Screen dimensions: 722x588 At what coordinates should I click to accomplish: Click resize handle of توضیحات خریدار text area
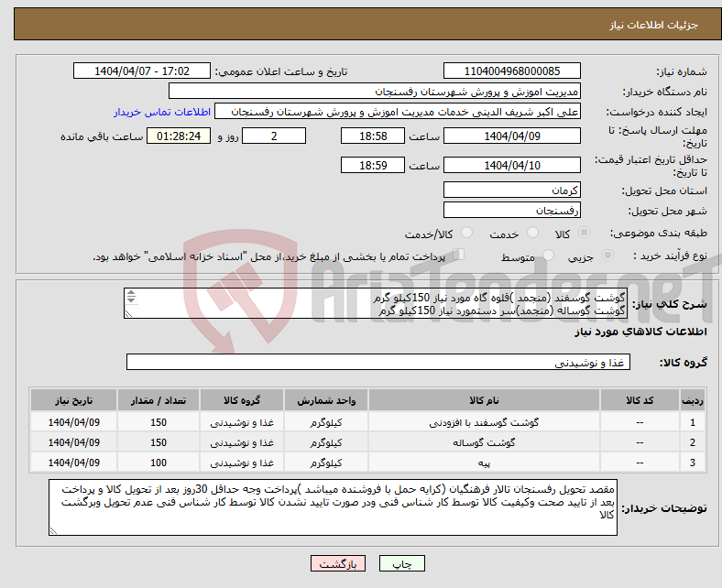tap(53, 531)
